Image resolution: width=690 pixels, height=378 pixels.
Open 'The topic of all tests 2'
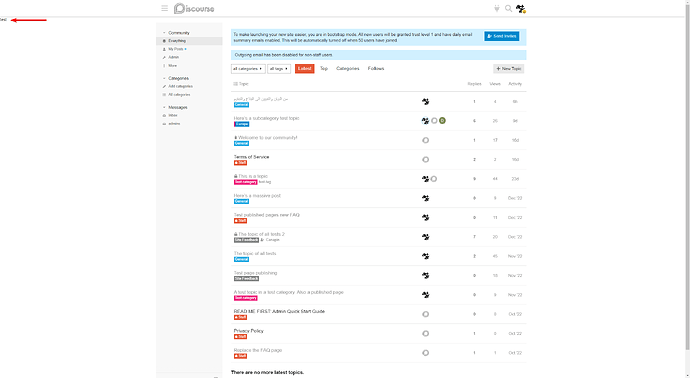261,235
